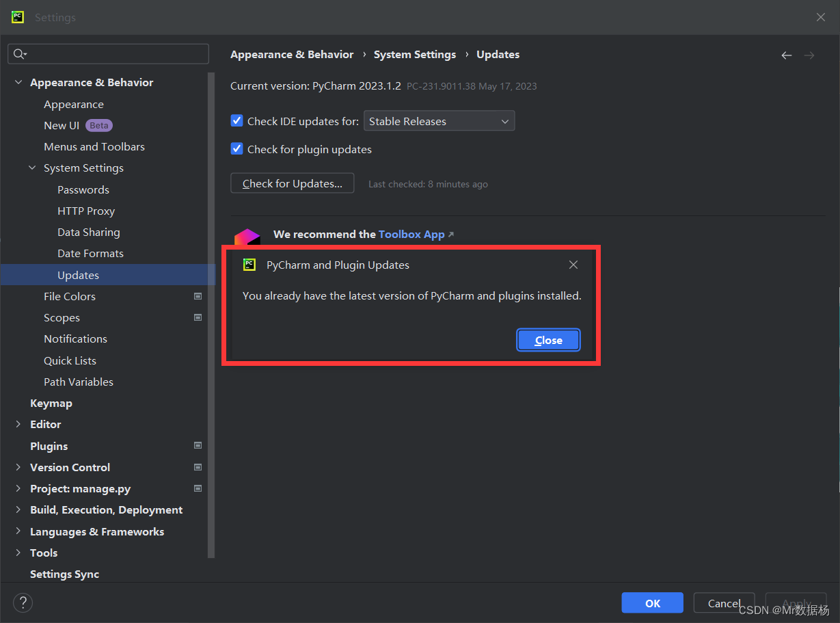The image size is (840, 623).
Task: Click the PyCharm icon in the Updates dialog
Action: pos(249,265)
